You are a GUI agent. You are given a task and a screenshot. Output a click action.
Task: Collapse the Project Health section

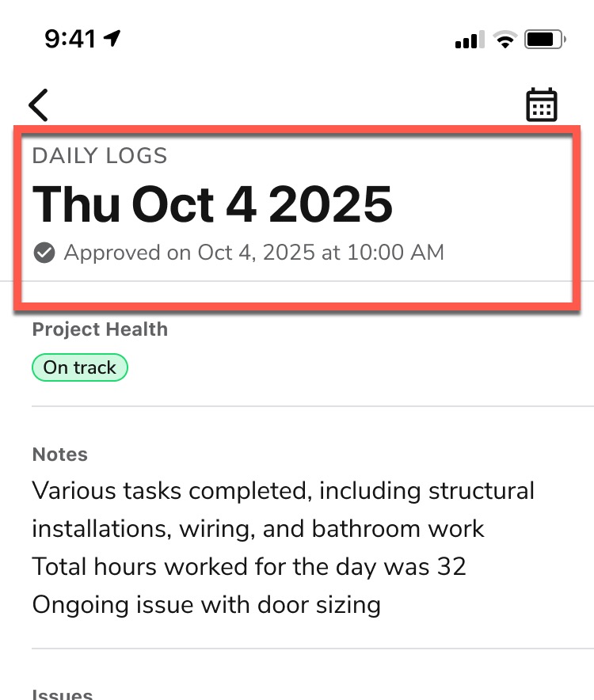point(99,329)
